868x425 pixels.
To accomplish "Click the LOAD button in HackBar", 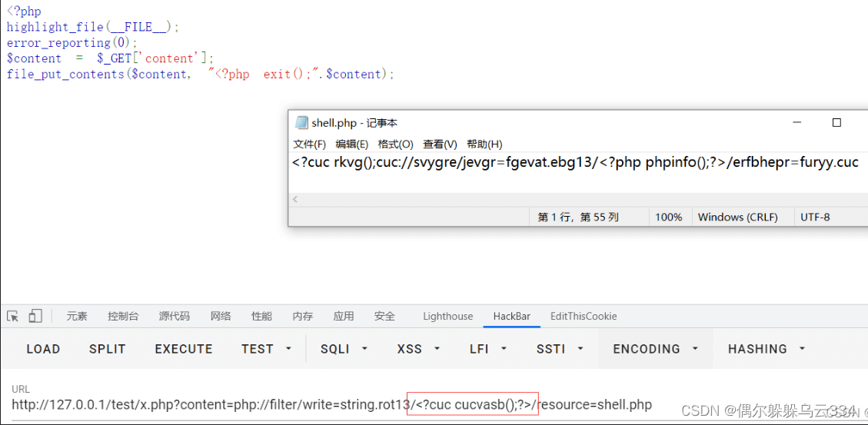I will click(43, 349).
